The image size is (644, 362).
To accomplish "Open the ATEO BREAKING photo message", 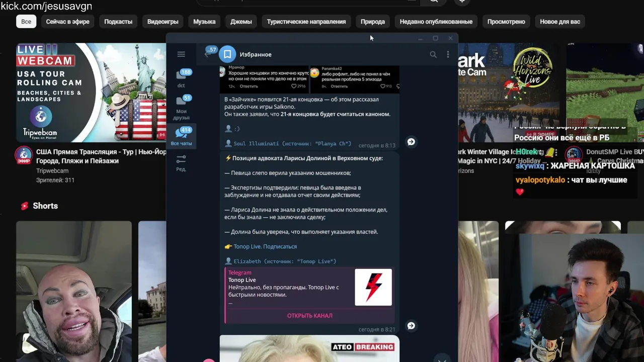I will [309, 348].
